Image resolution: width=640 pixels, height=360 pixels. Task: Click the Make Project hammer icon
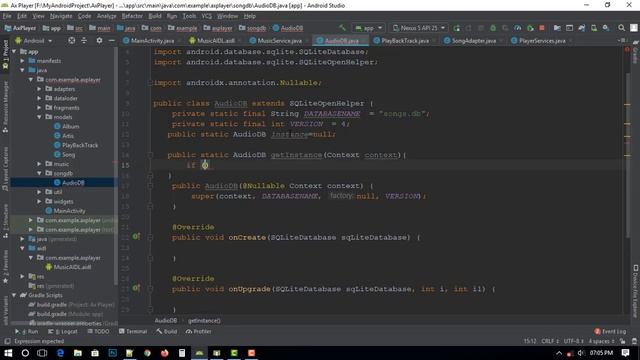pos(342,28)
